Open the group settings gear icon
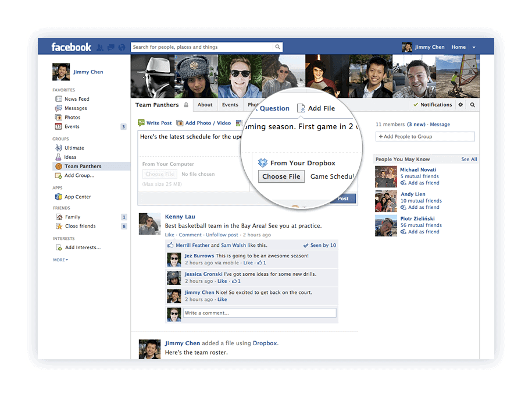This screenshot has height=397, width=532. 459,105
